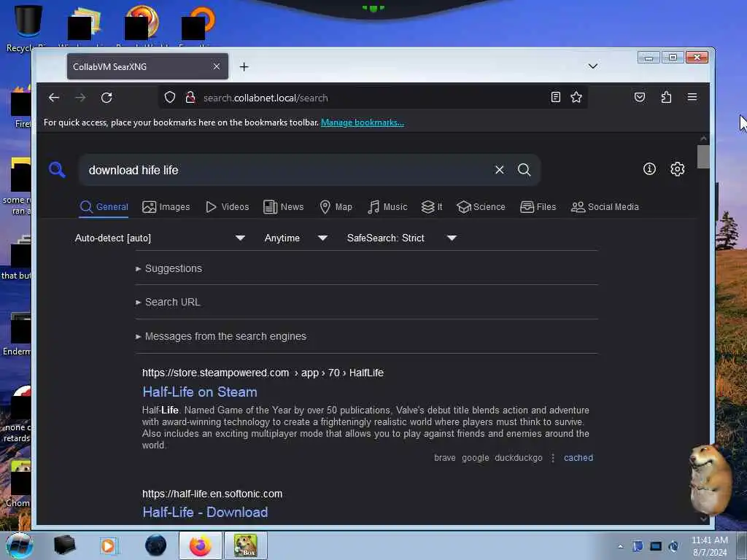Viewport: 747px width, 560px height.
Task: Open the about info icon
Action: (x=649, y=169)
